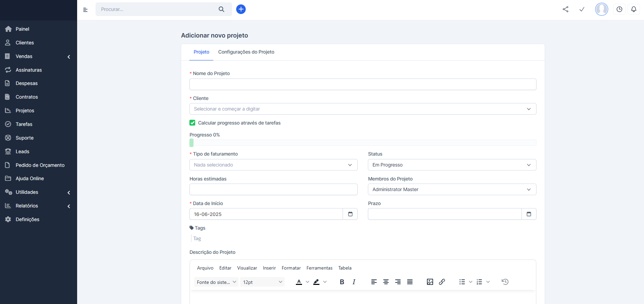Go to Projetos in the sidebar

click(25, 111)
